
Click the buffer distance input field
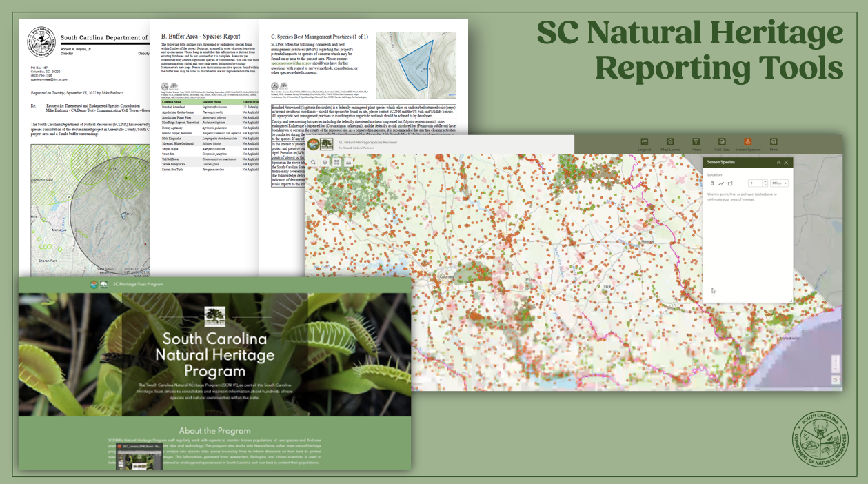(x=756, y=183)
